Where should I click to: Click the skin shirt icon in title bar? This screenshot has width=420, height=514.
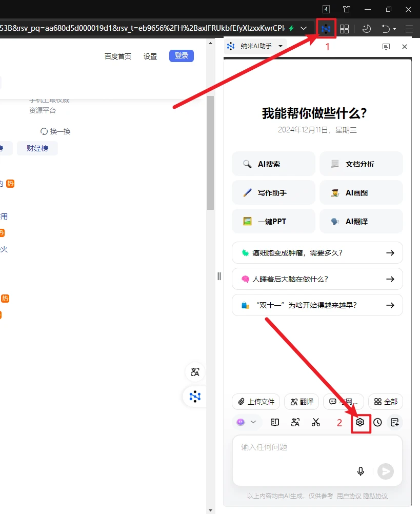[347, 9]
